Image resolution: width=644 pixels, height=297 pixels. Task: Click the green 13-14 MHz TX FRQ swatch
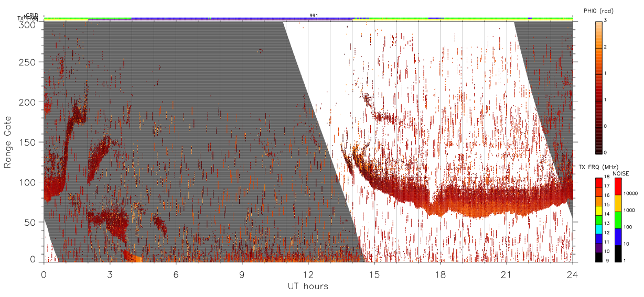(x=599, y=220)
